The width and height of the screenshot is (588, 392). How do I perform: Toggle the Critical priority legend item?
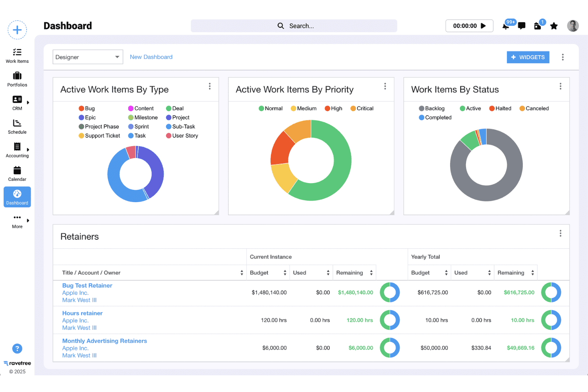click(362, 108)
